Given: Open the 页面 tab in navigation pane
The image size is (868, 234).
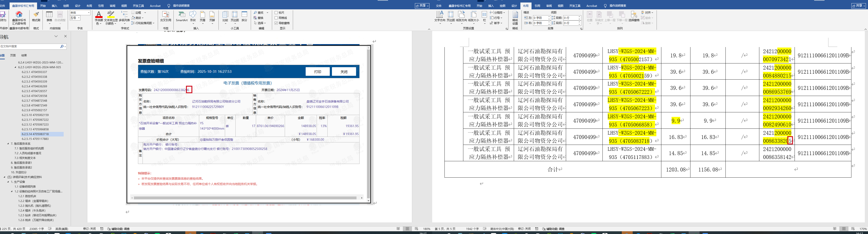Looking at the screenshot, I should click(x=13, y=55).
